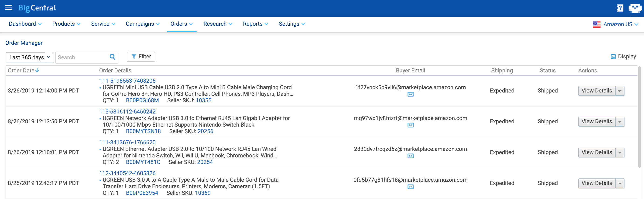644x199 pixels.
Task: Expand actions arrow for order 111-8413676-1766620
Action: [x=620, y=152]
